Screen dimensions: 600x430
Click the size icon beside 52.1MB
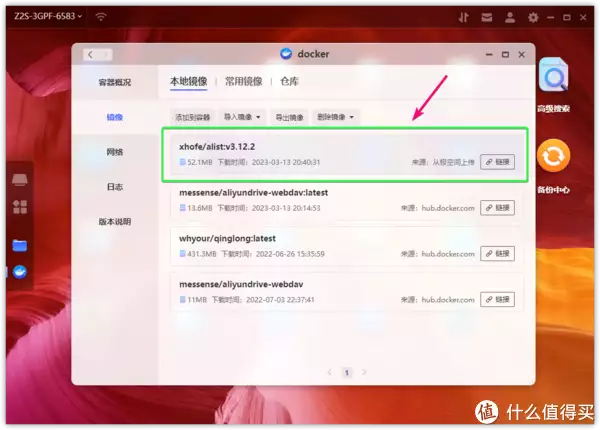click(183, 162)
